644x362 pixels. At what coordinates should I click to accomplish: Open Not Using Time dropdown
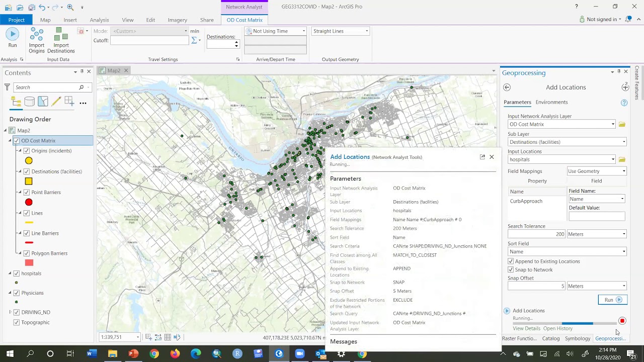tap(275, 31)
